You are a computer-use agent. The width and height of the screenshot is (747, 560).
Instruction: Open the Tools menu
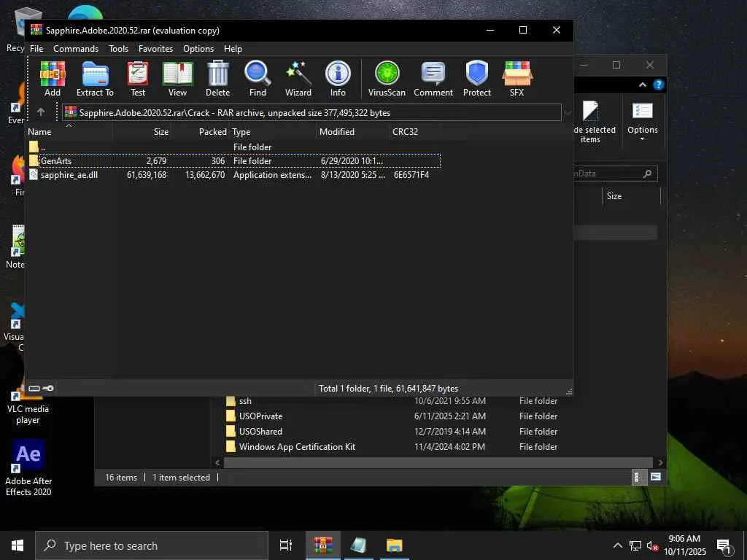118,49
